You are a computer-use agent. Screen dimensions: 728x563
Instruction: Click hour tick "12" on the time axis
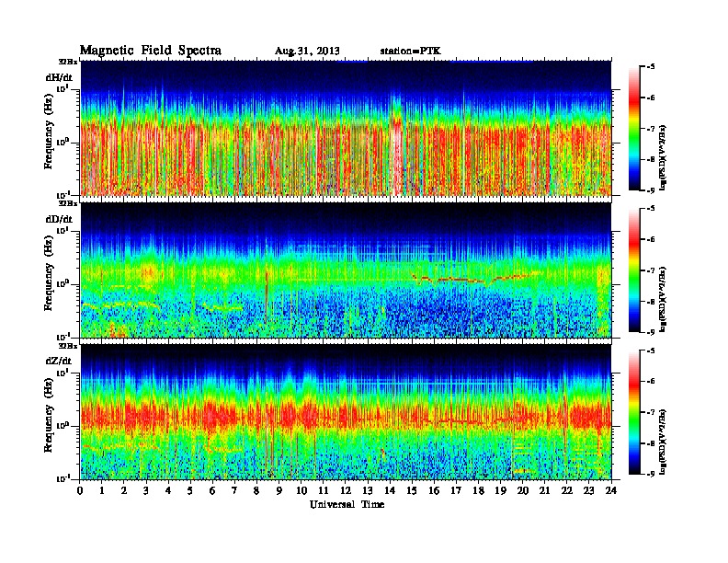pos(346,490)
